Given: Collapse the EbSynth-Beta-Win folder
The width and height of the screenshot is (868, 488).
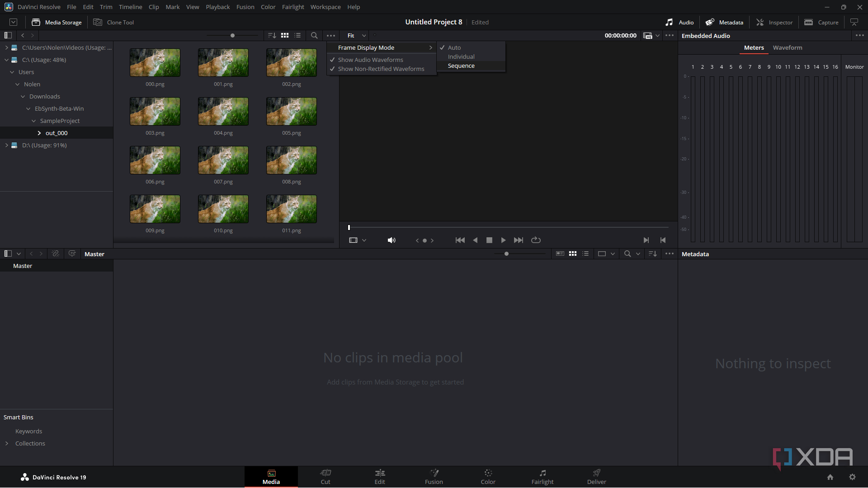Looking at the screenshot, I should coord(28,108).
